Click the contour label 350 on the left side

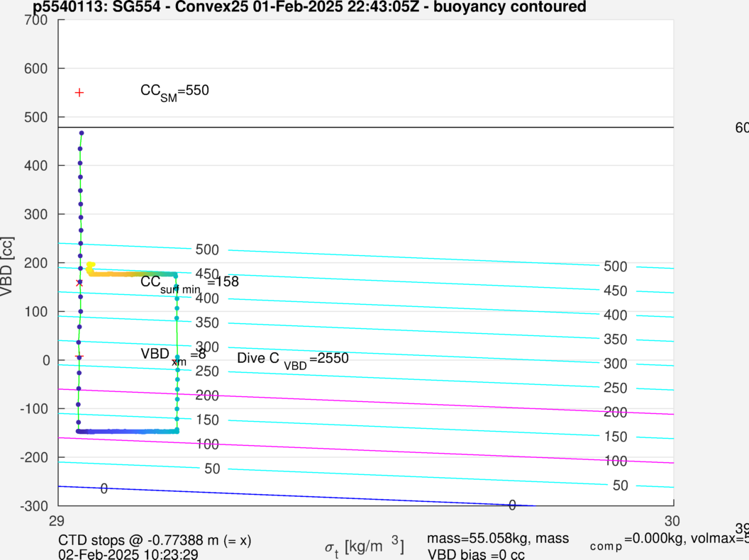click(x=207, y=323)
